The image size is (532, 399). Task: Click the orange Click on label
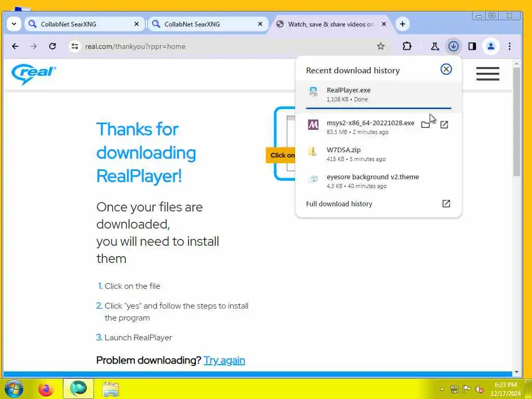click(x=281, y=155)
